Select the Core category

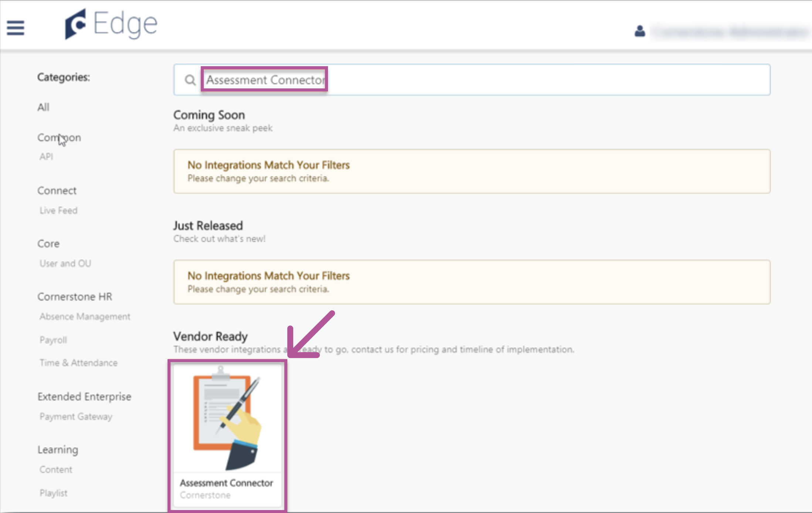click(x=48, y=244)
